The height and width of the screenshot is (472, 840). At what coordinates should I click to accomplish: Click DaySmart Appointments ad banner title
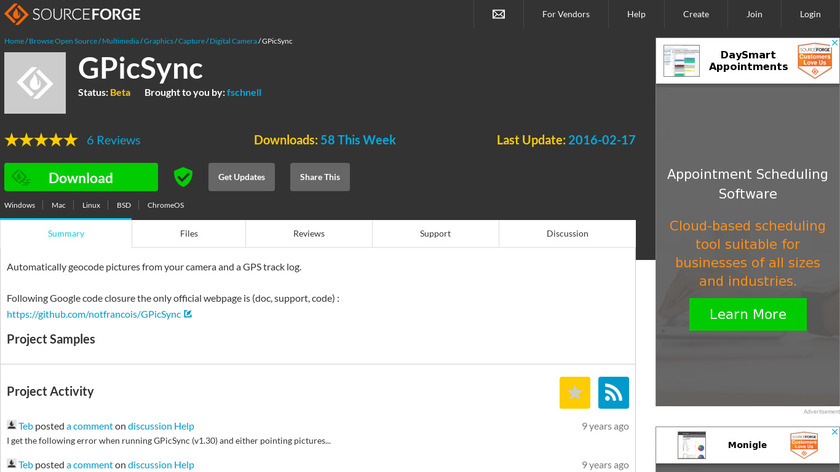coord(748,61)
